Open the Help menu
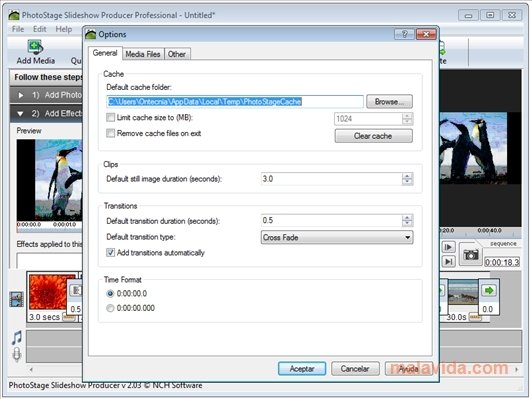 tap(63, 29)
